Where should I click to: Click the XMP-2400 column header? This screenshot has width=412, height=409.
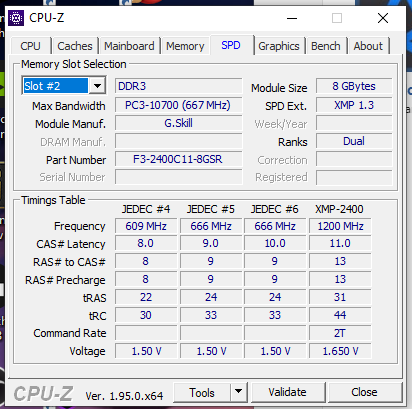(x=339, y=209)
